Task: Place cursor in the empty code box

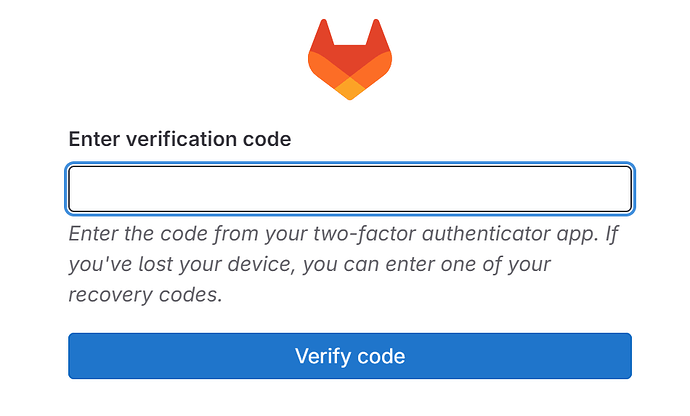Action: tap(350, 189)
